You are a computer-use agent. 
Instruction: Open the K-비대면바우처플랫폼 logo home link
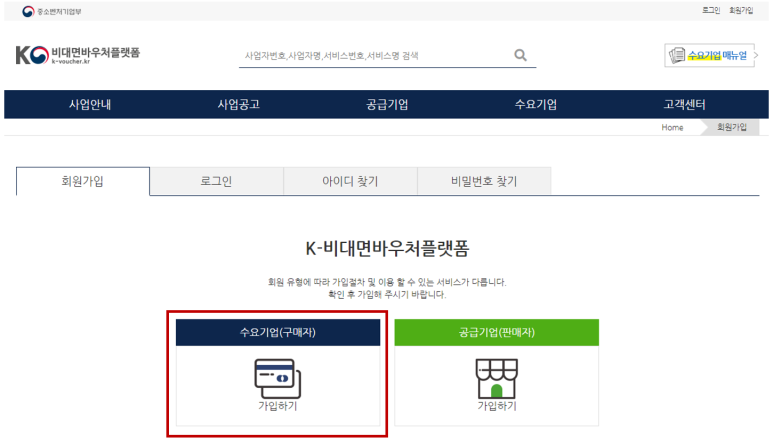click(x=78, y=55)
